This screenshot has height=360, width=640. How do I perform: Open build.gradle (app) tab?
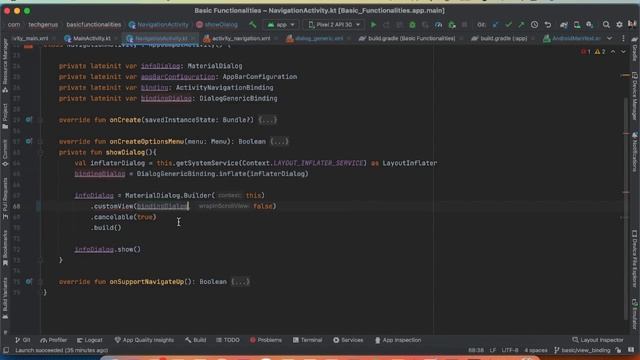[500, 38]
